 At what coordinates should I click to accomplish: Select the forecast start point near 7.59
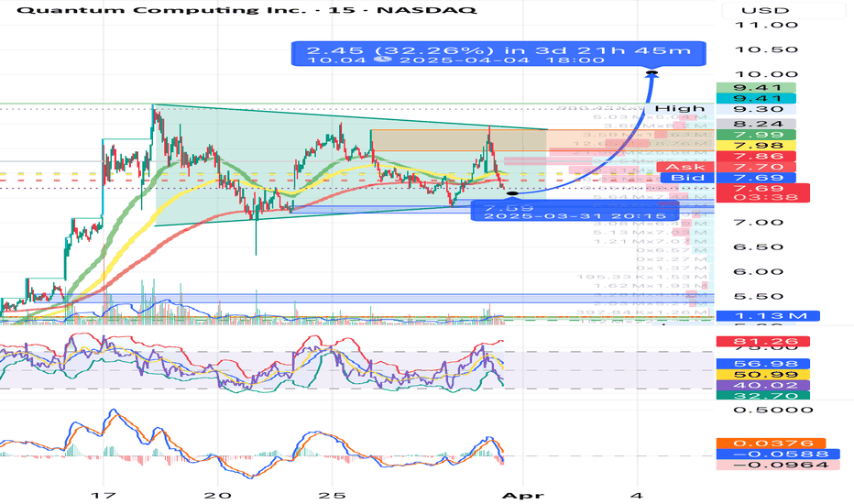click(512, 193)
